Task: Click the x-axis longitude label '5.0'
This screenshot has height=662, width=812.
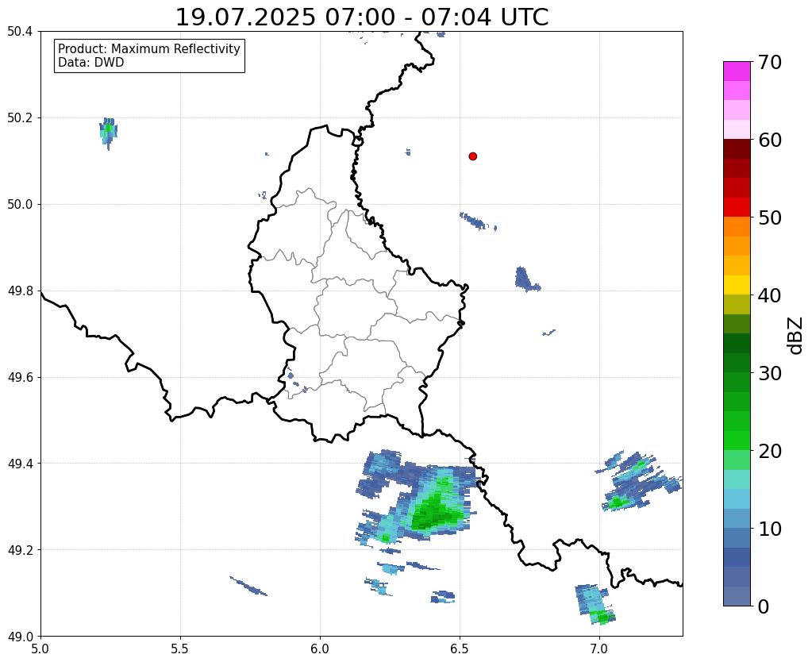Action: click(40, 649)
